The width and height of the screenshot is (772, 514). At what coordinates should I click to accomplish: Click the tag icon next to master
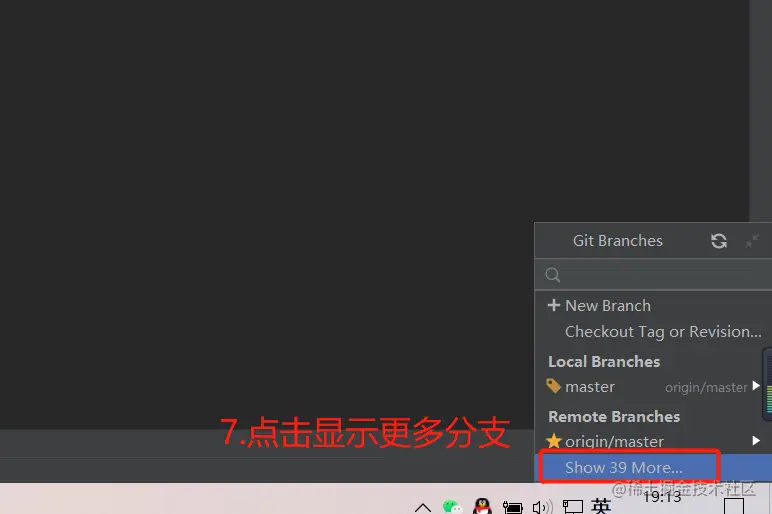pyautogui.click(x=553, y=386)
